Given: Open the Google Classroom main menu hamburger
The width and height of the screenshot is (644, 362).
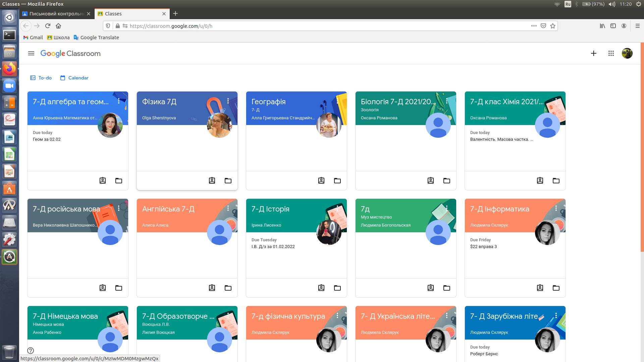Looking at the screenshot, I should pyautogui.click(x=31, y=53).
